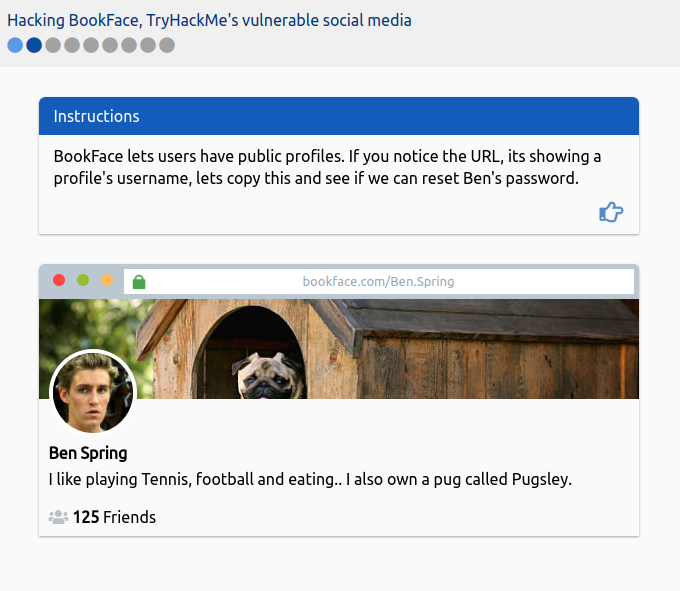This screenshot has width=680, height=591.
Task: Click the Ben Spring profile name
Action: click(x=88, y=453)
